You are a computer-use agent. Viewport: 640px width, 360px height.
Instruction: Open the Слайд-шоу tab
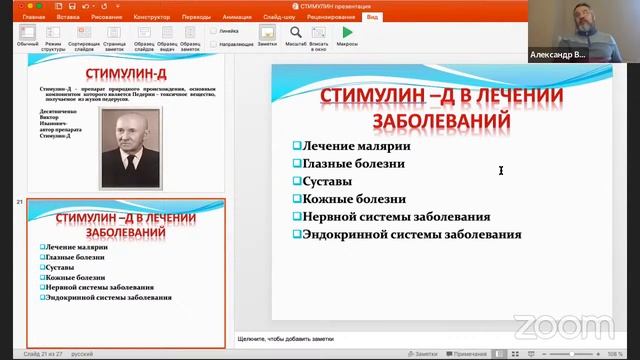click(279, 17)
